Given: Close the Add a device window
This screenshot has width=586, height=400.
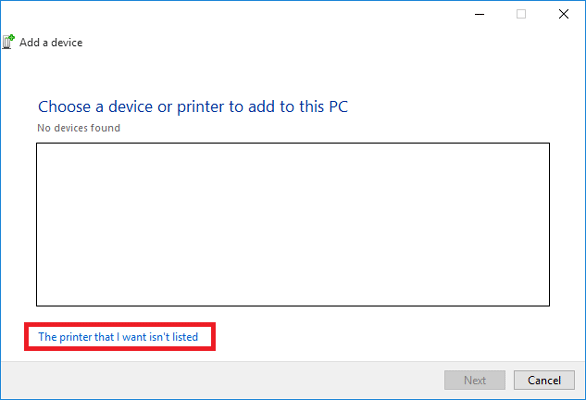Looking at the screenshot, I should click(564, 14).
